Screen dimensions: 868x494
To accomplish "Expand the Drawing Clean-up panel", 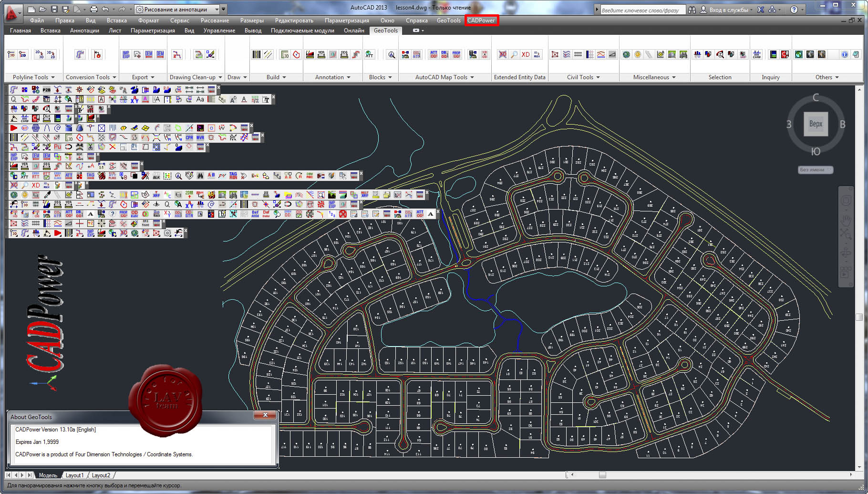I will (x=196, y=77).
